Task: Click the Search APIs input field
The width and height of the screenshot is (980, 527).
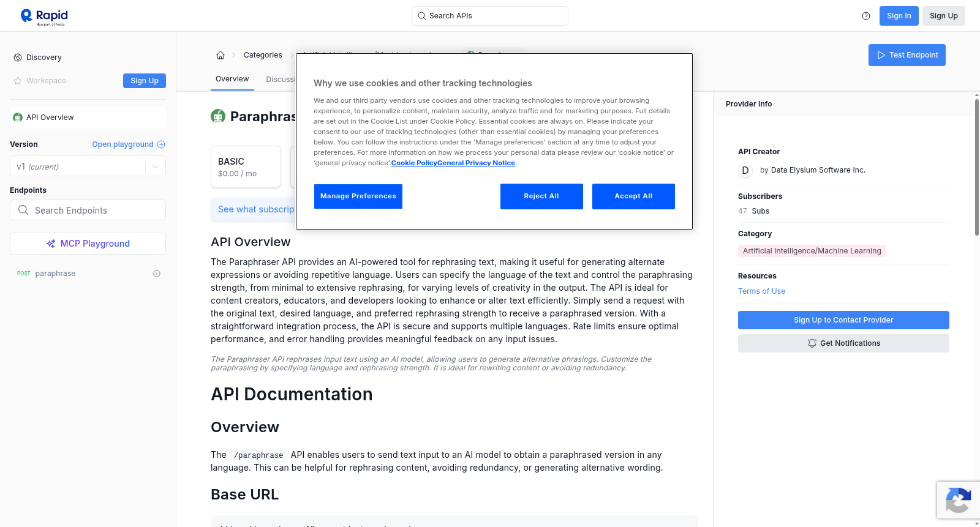Action: pyautogui.click(x=490, y=16)
